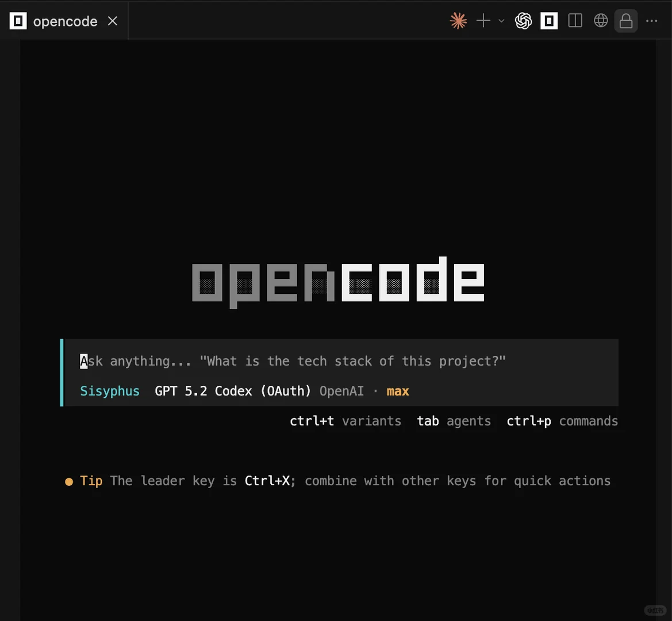The height and width of the screenshot is (621, 672).
Task: Select the opencode tab
Action: coord(64,21)
